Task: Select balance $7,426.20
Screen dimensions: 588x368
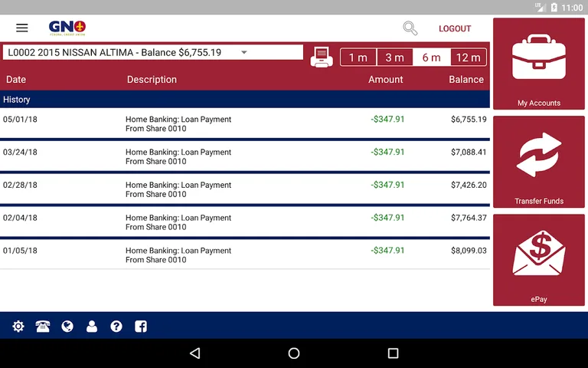Action: [469, 185]
